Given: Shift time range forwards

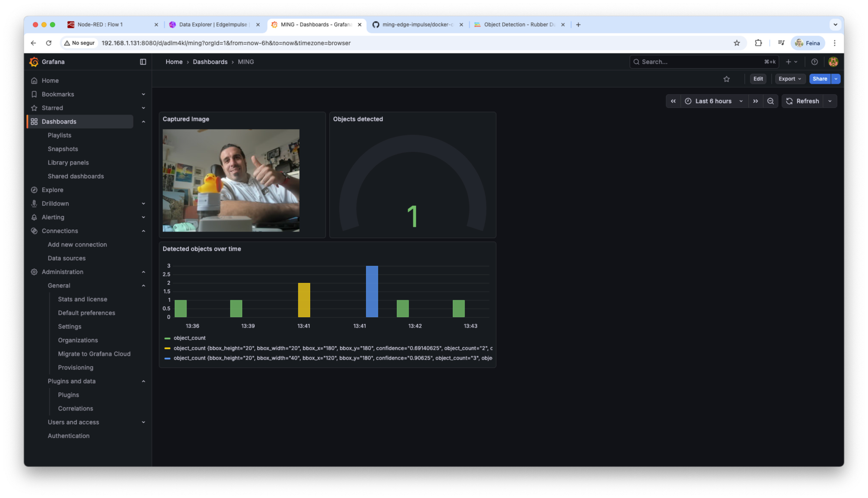Looking at the screenshot, I should (x=756, y=101).
